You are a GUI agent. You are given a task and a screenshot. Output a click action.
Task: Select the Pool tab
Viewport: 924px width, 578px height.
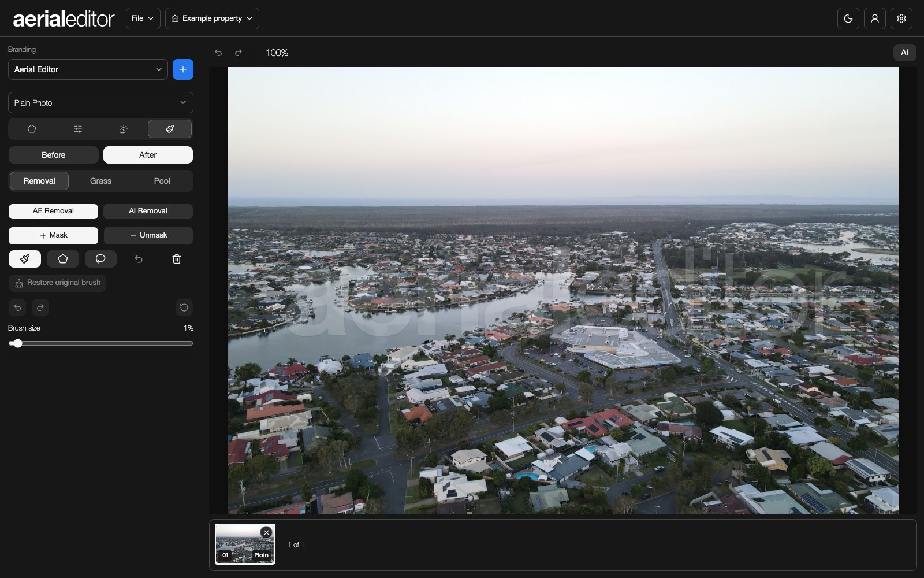click(x=162, y=181)
